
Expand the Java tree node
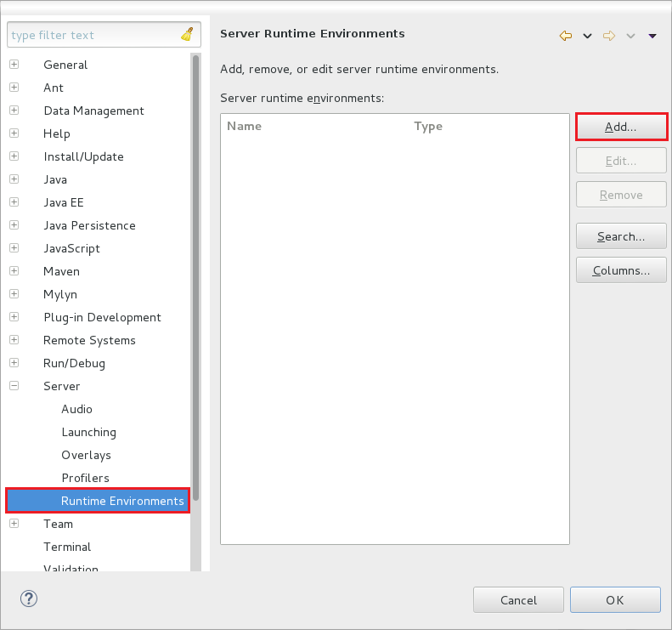click(x=14, y=179)
